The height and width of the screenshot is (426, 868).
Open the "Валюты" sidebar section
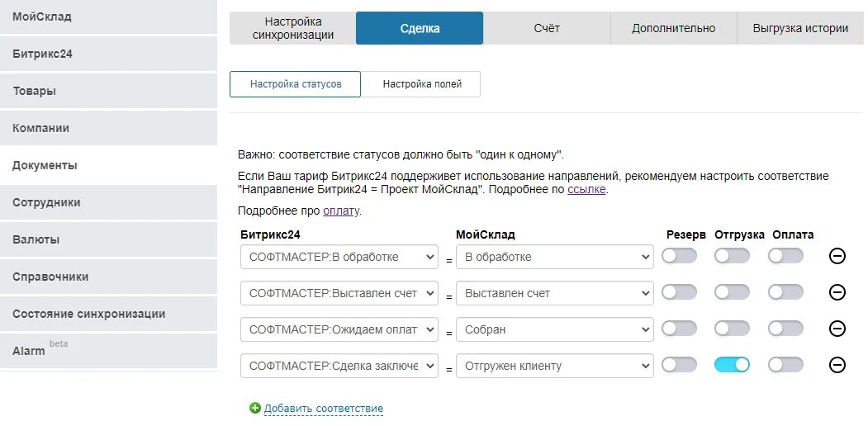pos(108,239)
